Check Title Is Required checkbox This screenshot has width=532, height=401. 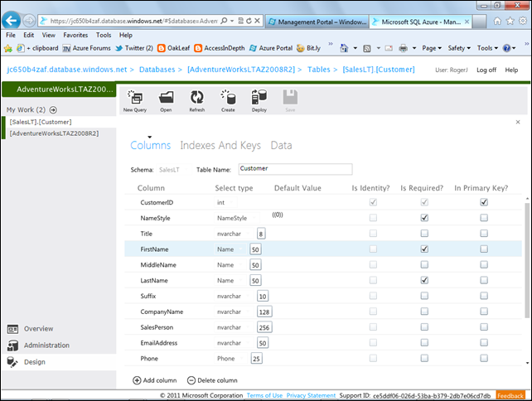(x=424, y=234)
